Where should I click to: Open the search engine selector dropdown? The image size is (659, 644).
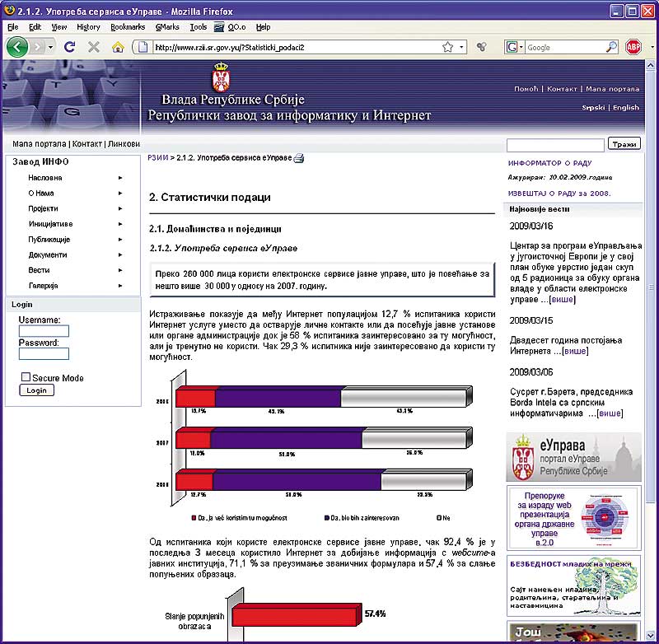click(515, 47)
